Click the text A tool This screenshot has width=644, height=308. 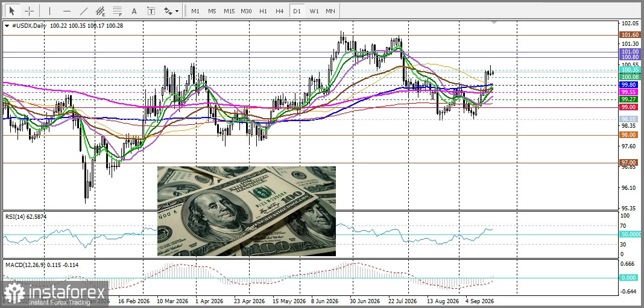(x=134, y=11)
